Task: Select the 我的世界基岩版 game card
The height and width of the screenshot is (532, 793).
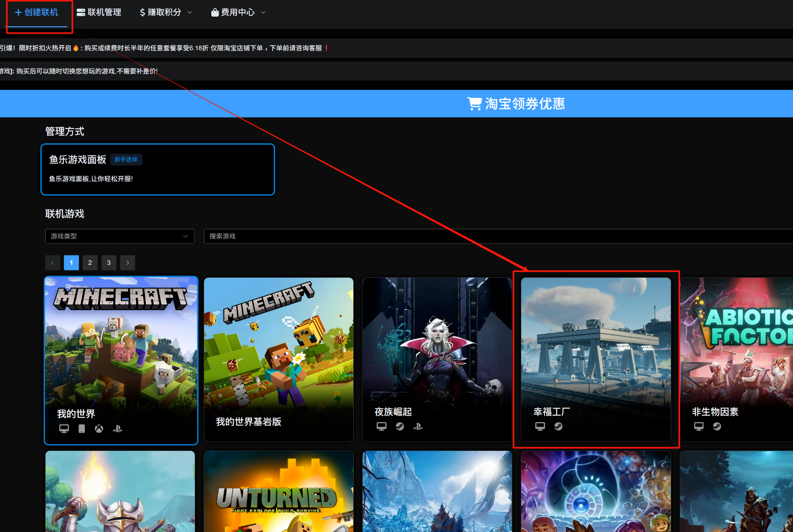Action: pos(279,359)
